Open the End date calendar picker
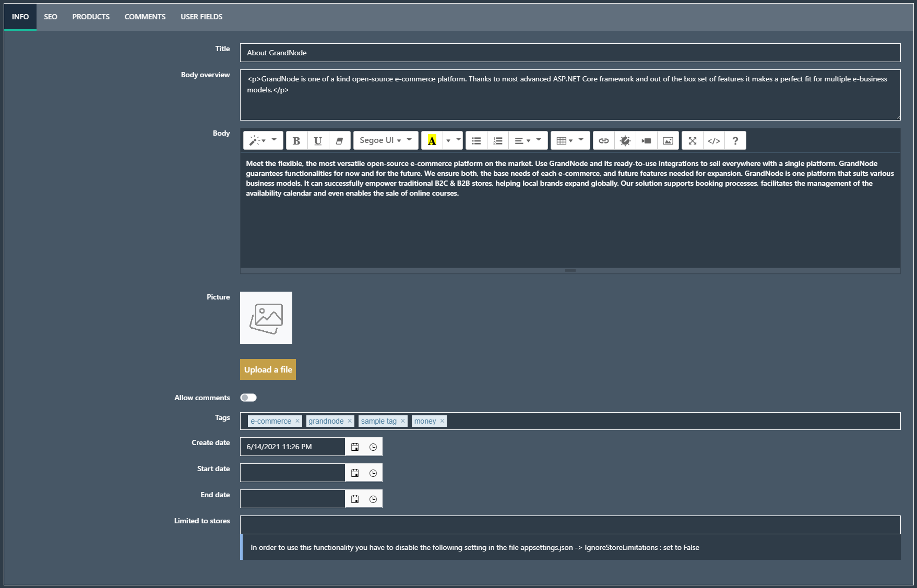 coord(355,499)
